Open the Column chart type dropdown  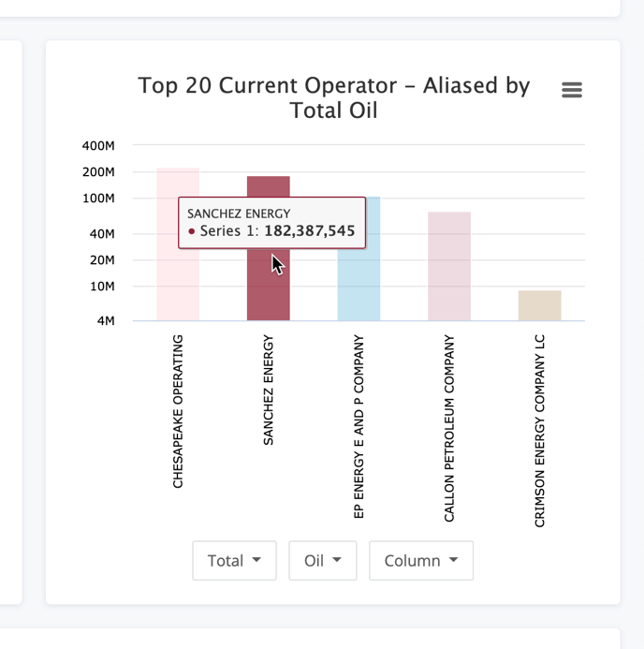(421, 560)
